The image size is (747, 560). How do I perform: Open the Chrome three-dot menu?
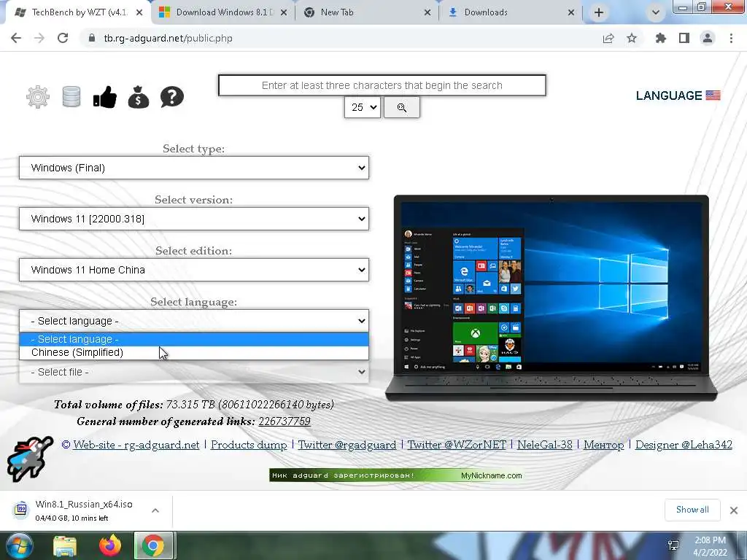point(731,38)
